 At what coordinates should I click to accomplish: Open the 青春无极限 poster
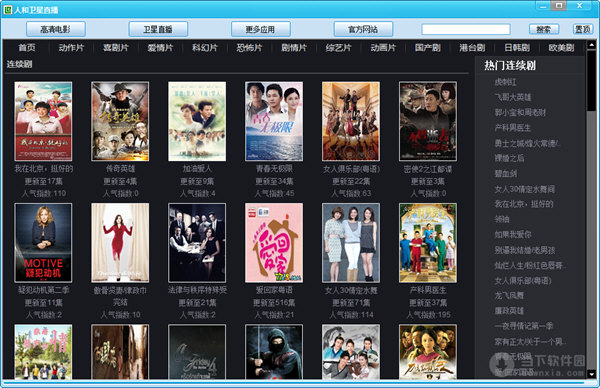point(274,121)
